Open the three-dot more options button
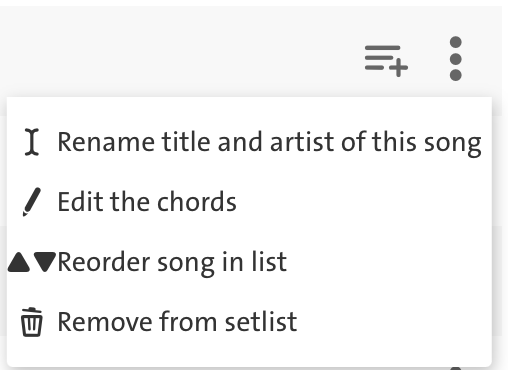508x370 pixels. pos(456,59)
